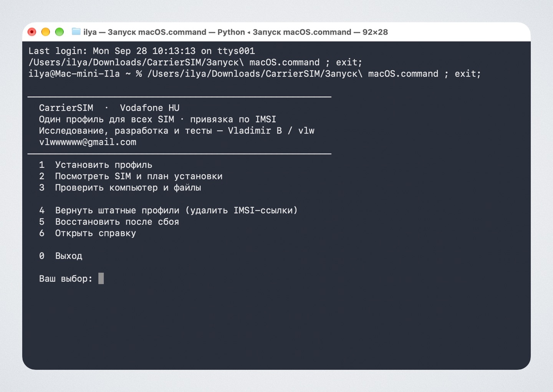Click the "Ваш выбор:" prompt label
Viewport: 553px width, 392px height.
coord(66,279)
